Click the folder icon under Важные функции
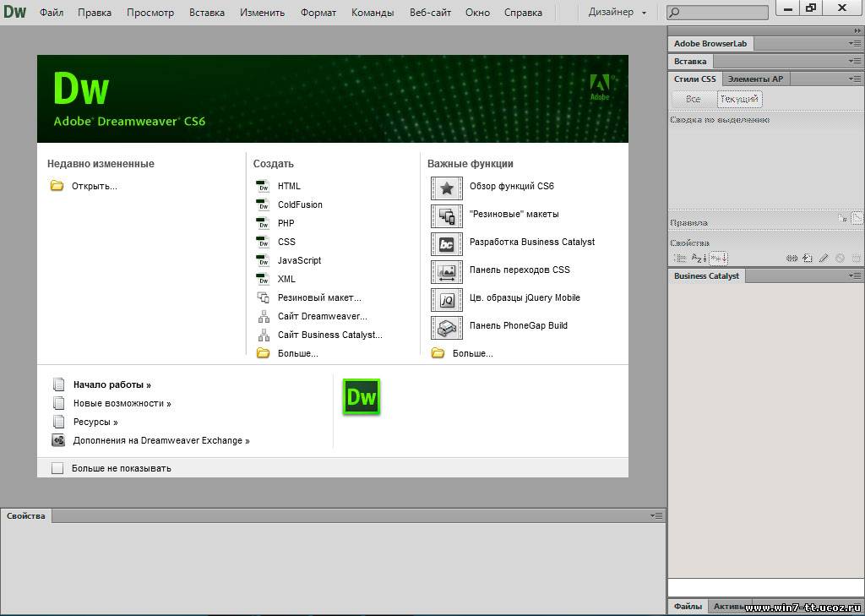The width and height of the screenshot is (865, 616). [438, 352]
